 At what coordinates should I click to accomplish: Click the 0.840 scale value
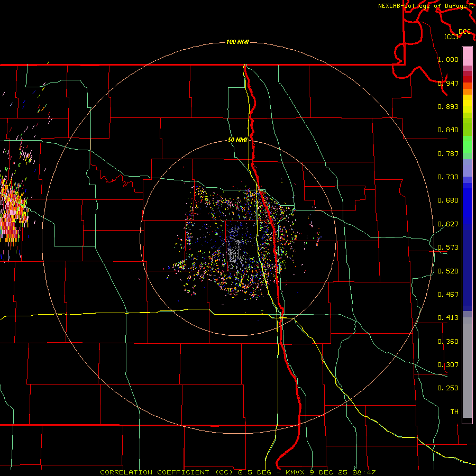click(x=448, y=130)
